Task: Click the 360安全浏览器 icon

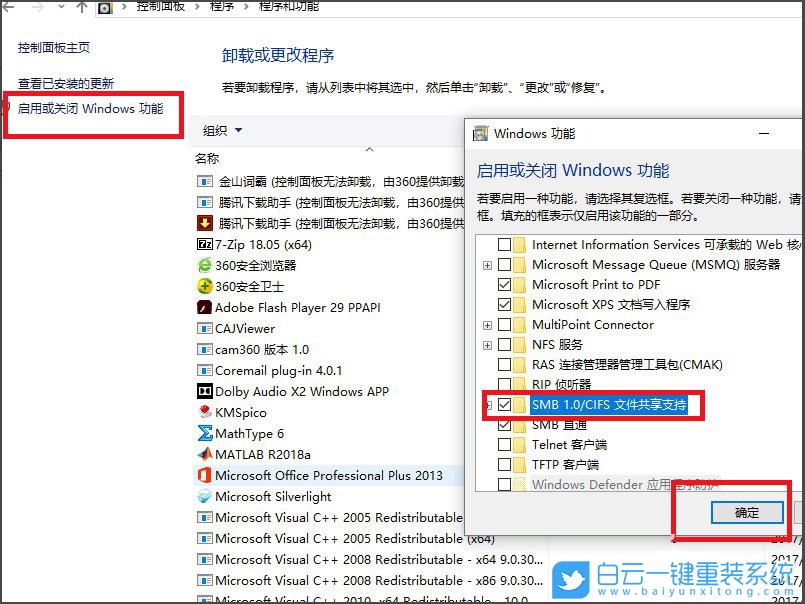Action: coord(205,267)
